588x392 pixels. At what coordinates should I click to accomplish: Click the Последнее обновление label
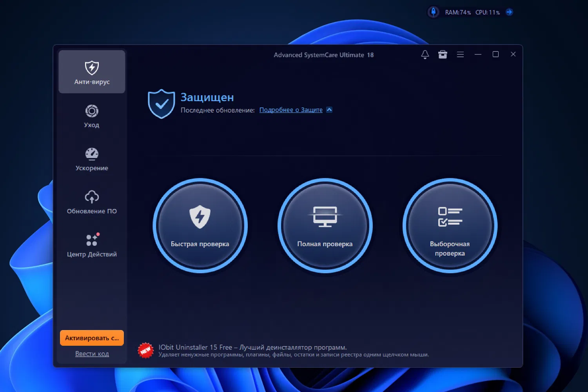218,110
